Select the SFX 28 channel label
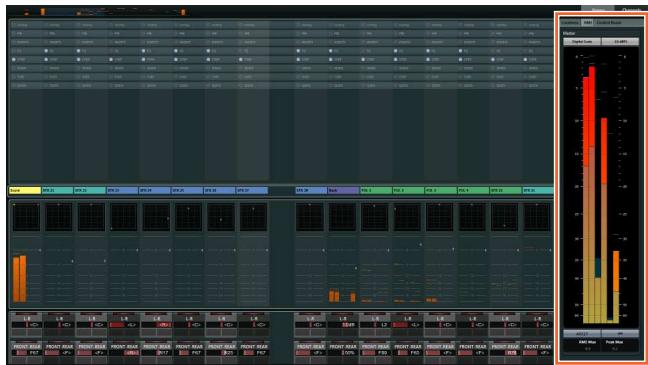Viewport: 648px width, 365px height. click(311, 191)
